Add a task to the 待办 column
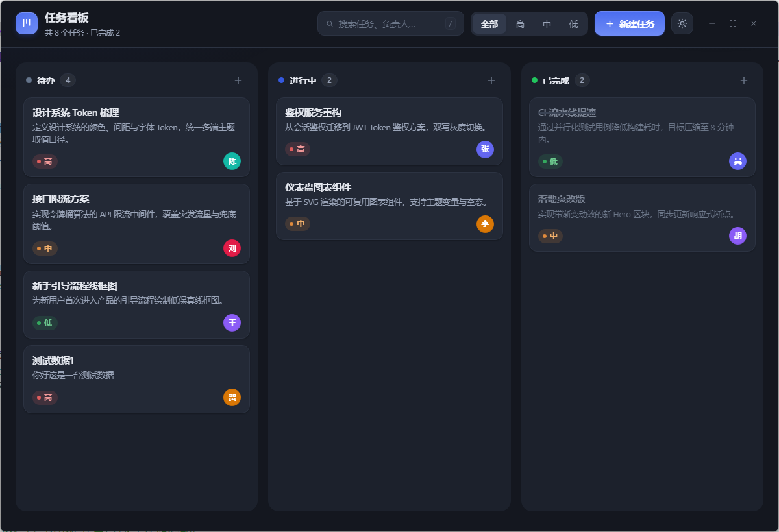This screenshot has width=779, height=532. click(x=238, y=80)
